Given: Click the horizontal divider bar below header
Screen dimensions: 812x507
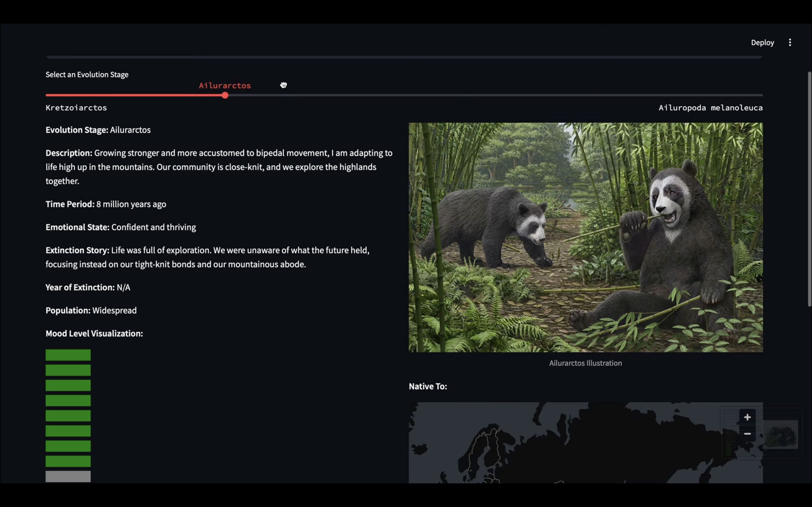Looking at the screenshot, I should click(404, 57).
